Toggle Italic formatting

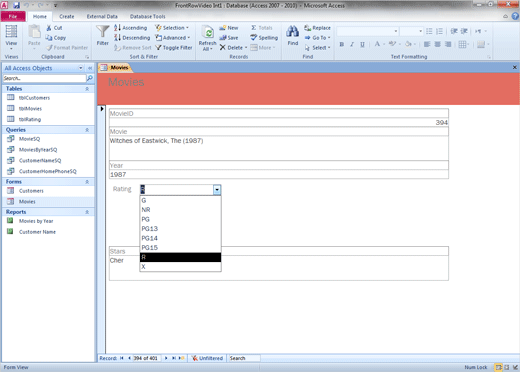(352, 44)
